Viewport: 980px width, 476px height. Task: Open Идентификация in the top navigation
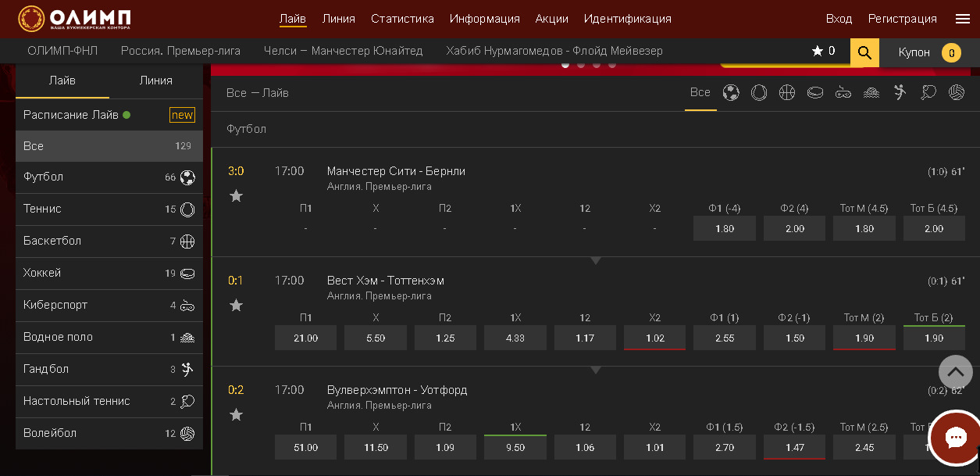click(628, 19)
